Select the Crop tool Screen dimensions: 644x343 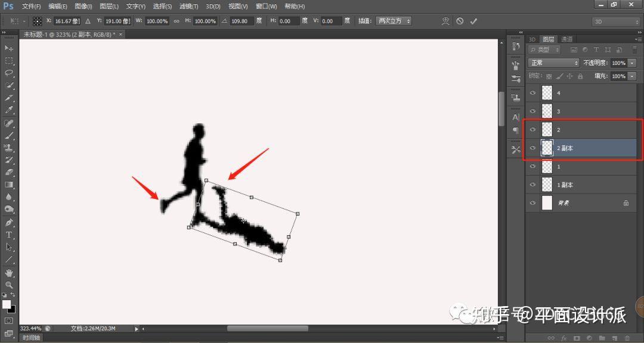pos(8,98)
